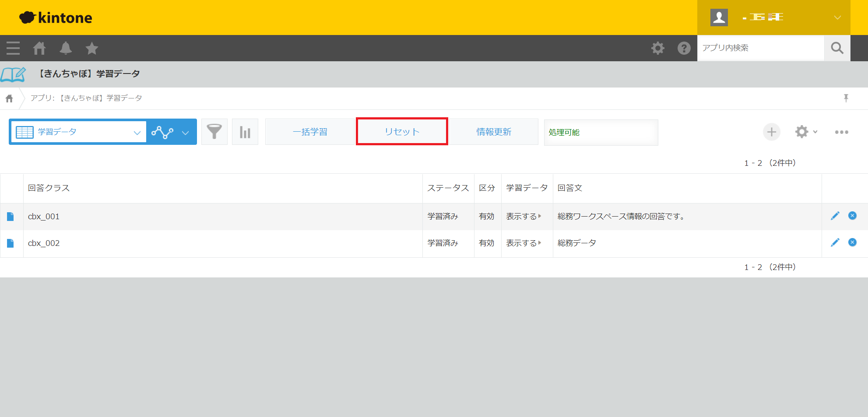Viewport: 868px width, 417px height.
Task: Open the bar chart aggregate icon
Action: (245, 132)
